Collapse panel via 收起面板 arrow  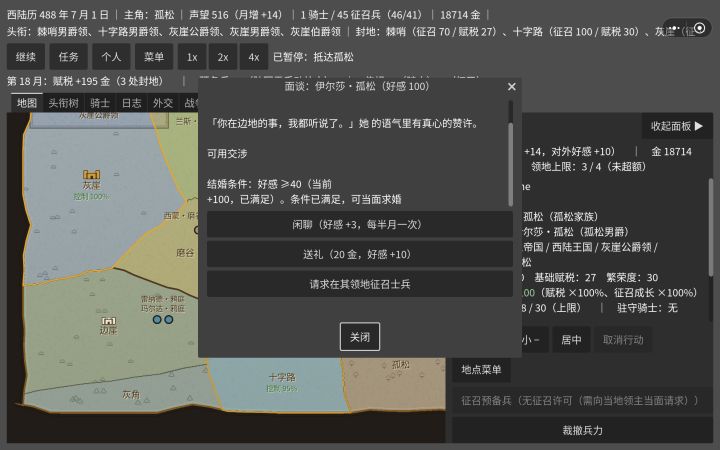(677, 126)
